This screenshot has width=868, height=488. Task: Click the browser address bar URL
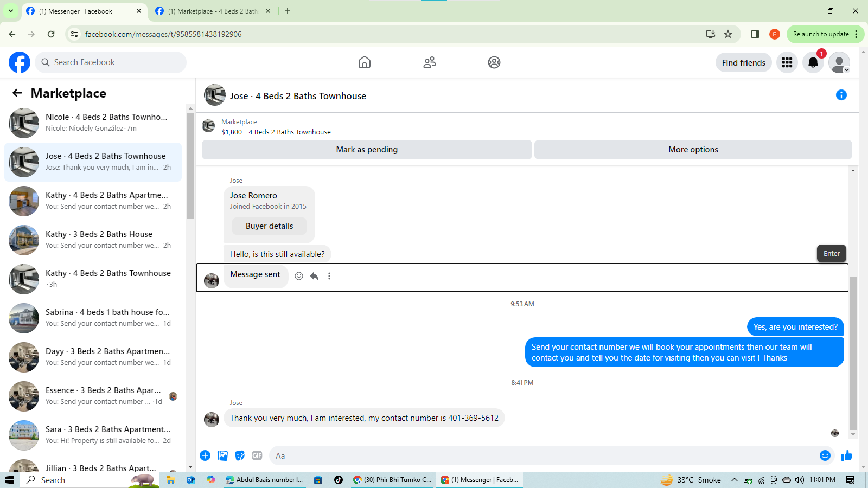pyautogui.click(x=163, y=34)
